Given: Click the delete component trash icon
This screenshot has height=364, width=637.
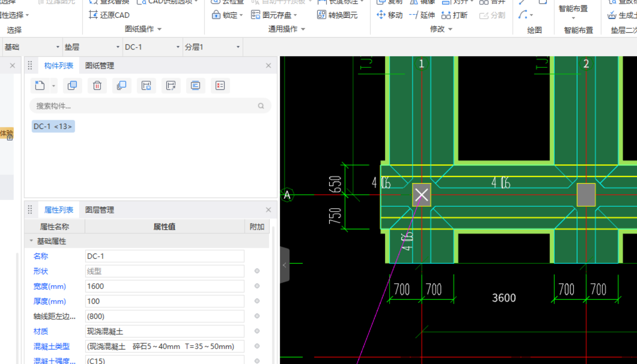Looking at the screenshot, I should click(97, 86).
